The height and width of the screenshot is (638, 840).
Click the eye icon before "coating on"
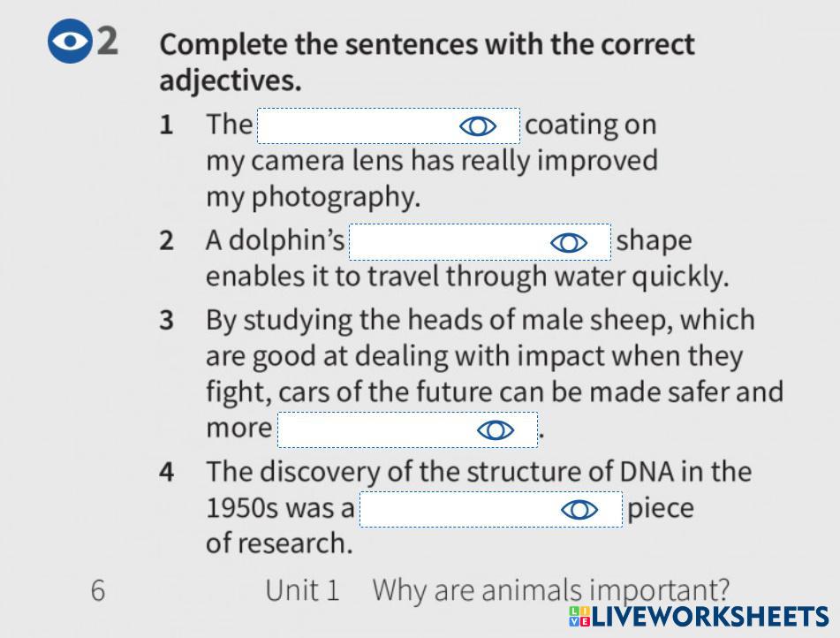(478, 126)
